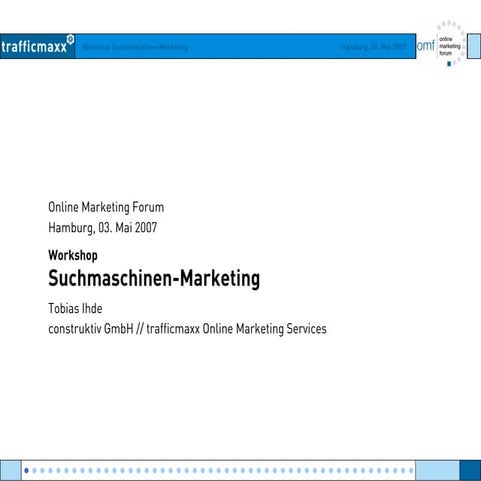Click the title 'Suchmaschinen-Marketing'
Screen dimensions: 481x481
coord(154,279)
